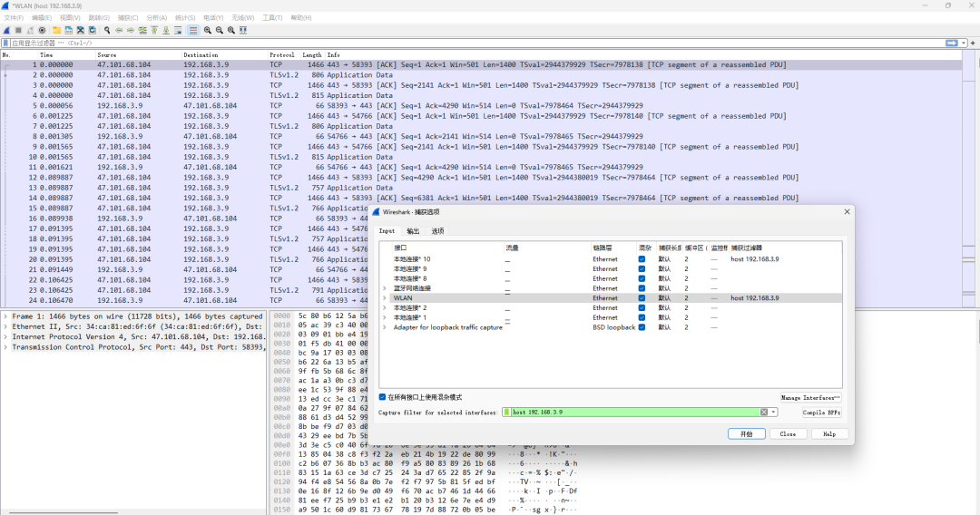This screenshot has width=980, height=515.
Task: Open the capture filter dropdown arrow
Action: 774,412
